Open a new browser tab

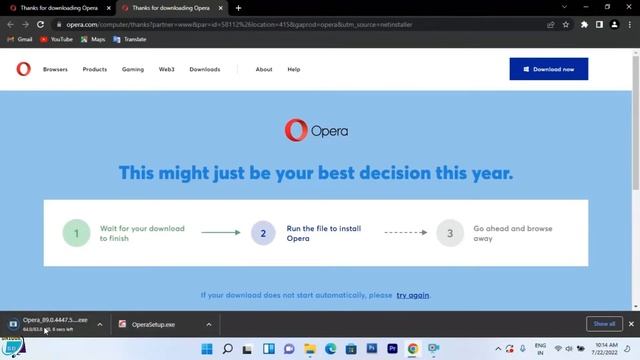[238, 8]
